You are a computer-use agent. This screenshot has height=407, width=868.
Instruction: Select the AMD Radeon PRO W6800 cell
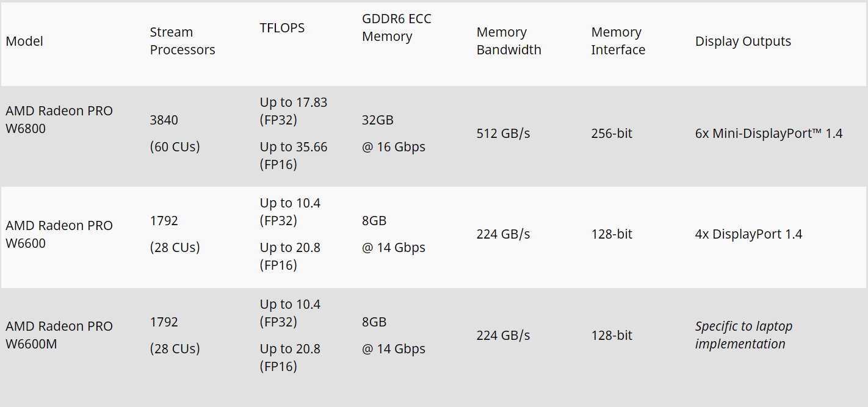[59, 120]
